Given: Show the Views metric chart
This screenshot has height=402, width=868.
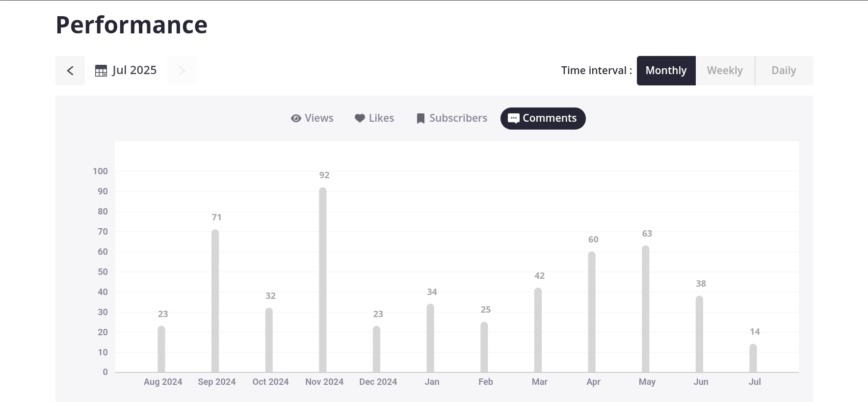Looking at the screenshot, I should (319, 118).
